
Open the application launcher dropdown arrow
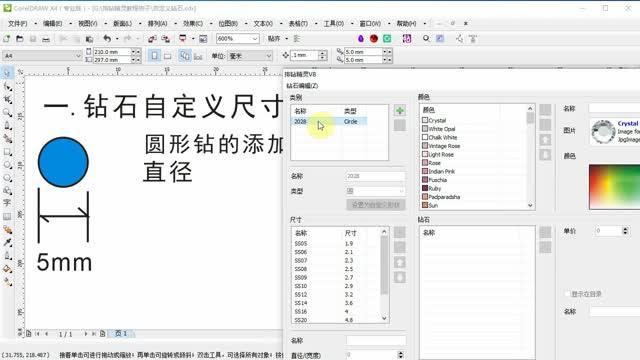193,39
